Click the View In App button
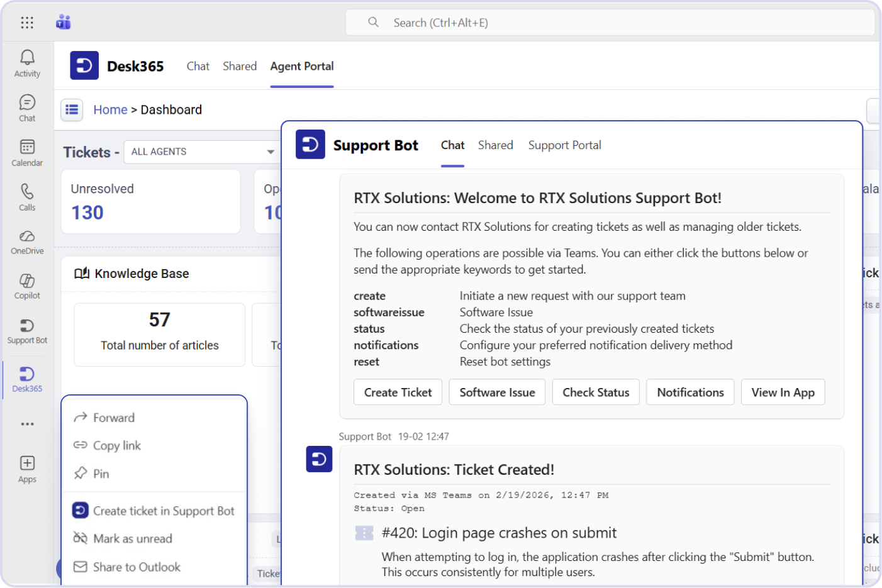The image size is (882, 588). coord(783,392)
